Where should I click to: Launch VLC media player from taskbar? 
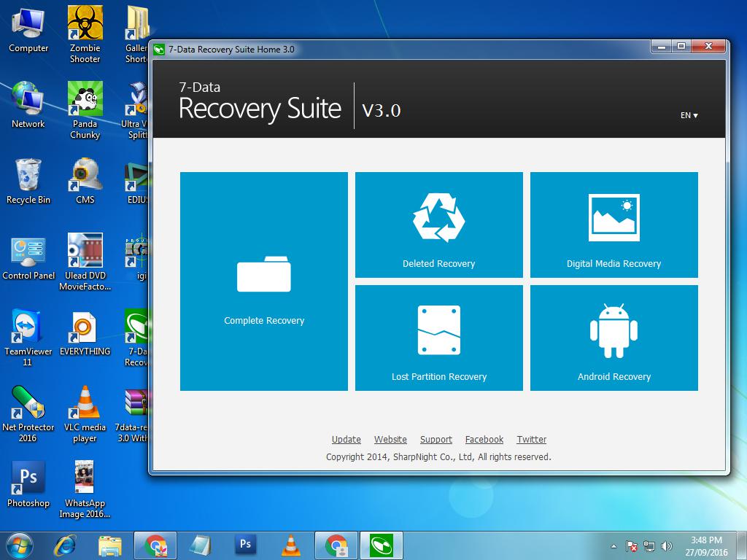pyautogui.click(x=291, y=545)
